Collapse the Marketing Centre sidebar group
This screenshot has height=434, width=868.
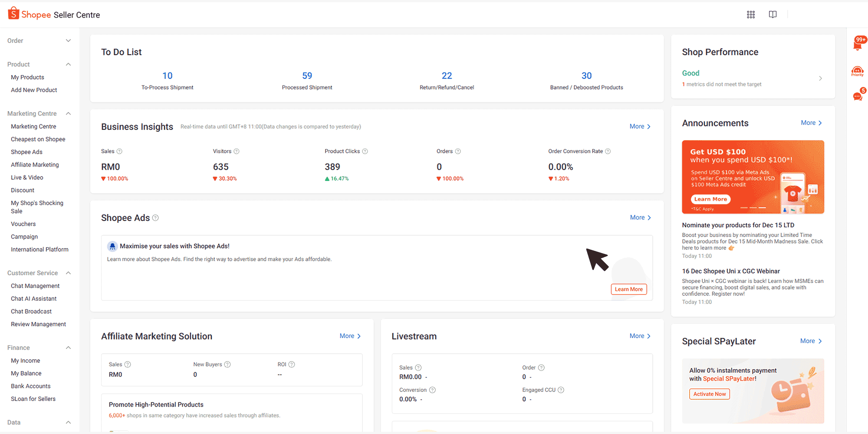pyautogui.click(x=68, y=114)
